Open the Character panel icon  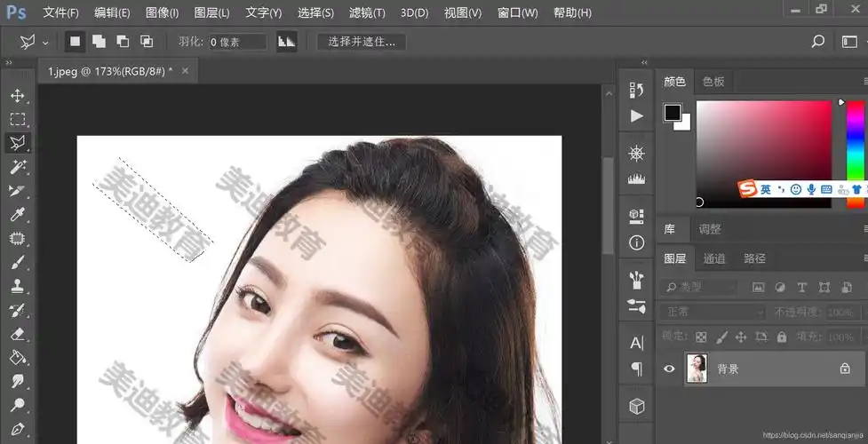tap(636, 343)
